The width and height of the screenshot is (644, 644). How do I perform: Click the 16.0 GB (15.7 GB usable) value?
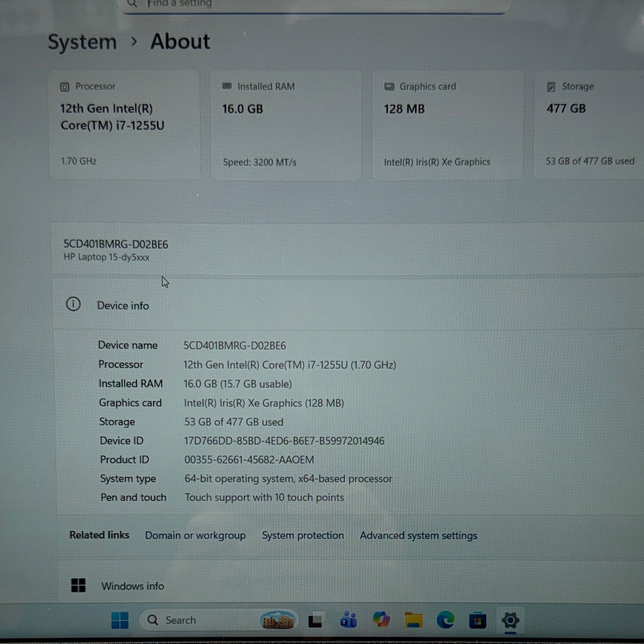237,384
